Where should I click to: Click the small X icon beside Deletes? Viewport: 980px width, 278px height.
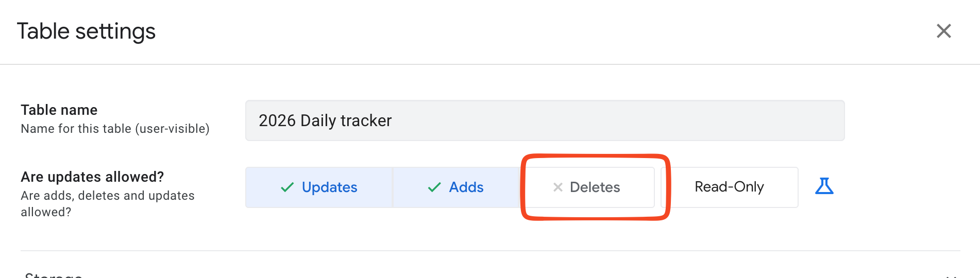(557, 187)
